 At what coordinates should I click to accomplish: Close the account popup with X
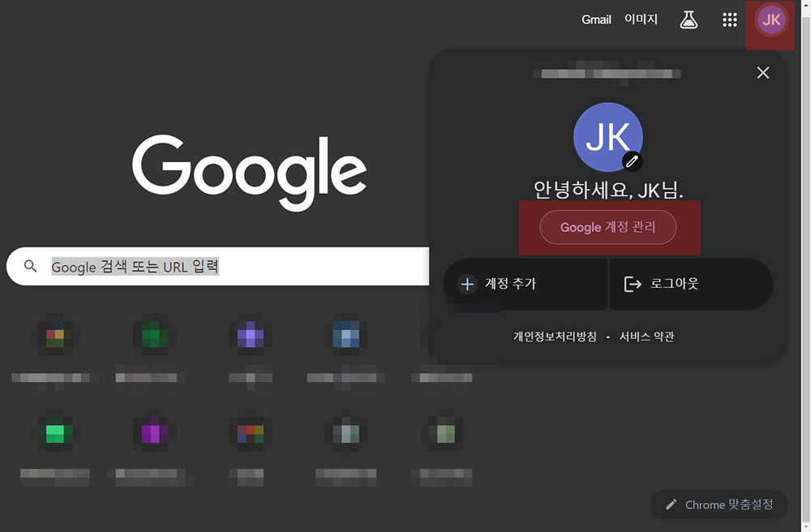click(763, 73)
